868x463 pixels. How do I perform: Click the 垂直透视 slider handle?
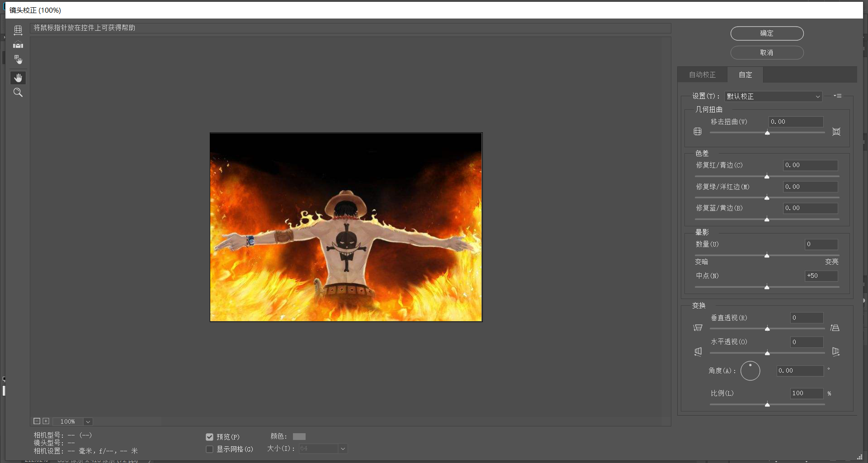[767, 329]
